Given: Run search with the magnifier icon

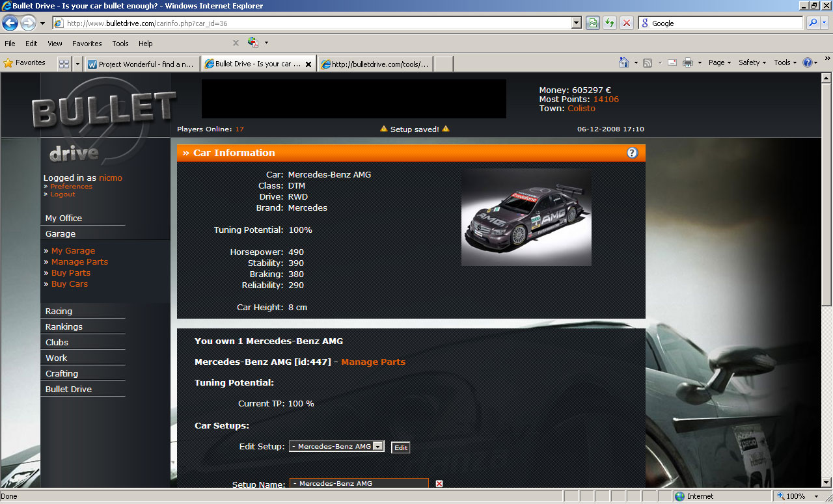Looking at the screenshot, I should point(813,23).
